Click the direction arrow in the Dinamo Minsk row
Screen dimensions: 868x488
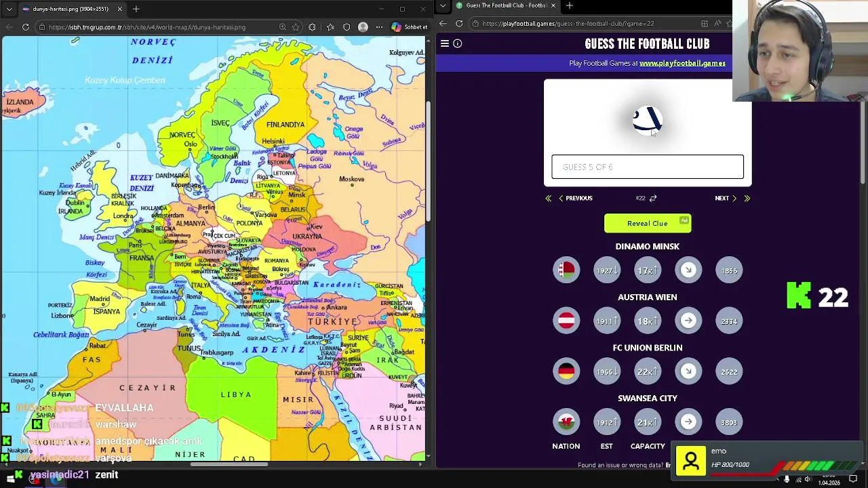[x=688, y=270]
